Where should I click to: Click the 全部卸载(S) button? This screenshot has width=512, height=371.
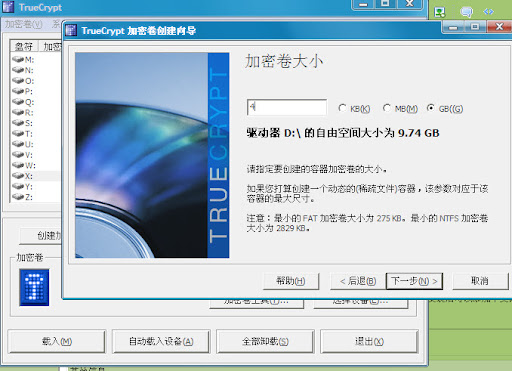point(265,341)
